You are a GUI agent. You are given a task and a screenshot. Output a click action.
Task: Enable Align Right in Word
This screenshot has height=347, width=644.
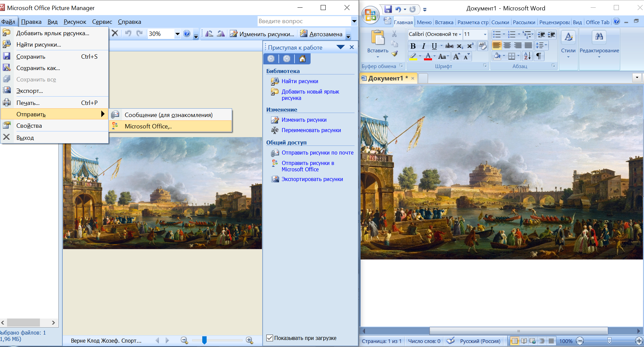518,45
